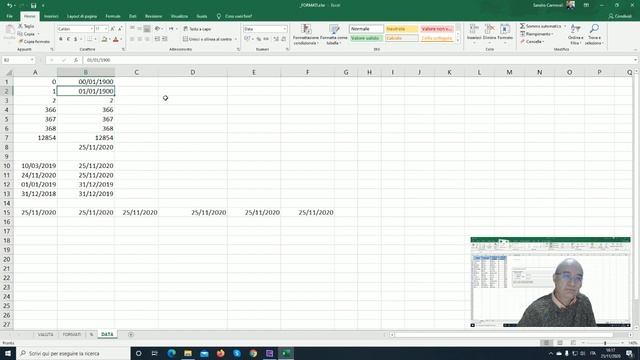Save the workbook with the floppy icon

pyautogui.click(x=33, y=5)
